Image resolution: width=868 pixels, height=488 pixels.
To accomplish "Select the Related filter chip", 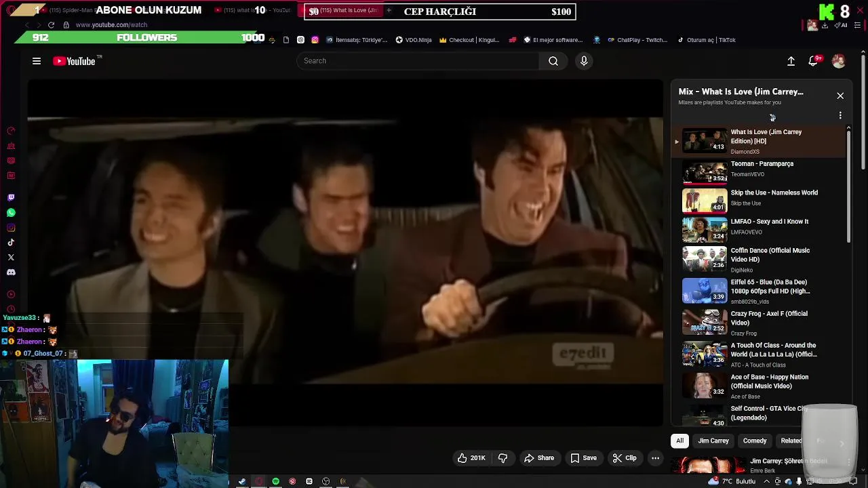I will (791, 441).
